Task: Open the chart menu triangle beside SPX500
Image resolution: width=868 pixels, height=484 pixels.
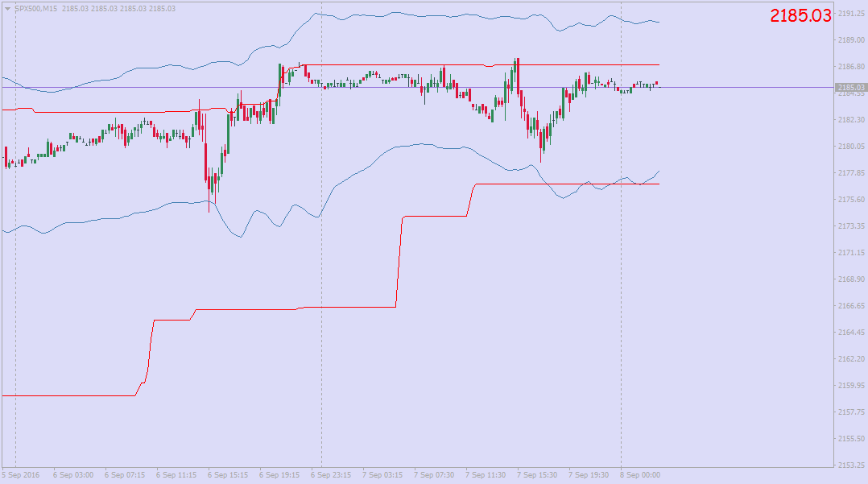Action: point(7,9)
